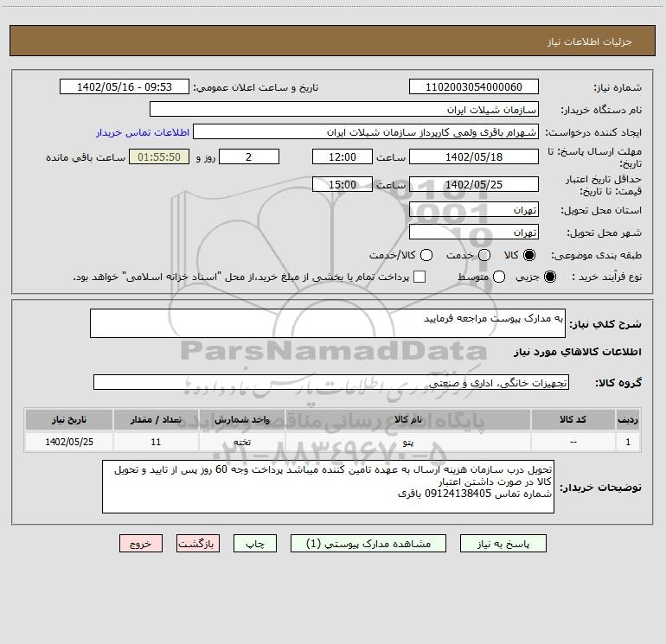Click the announcement date field 1402/05/16 - 09:53

(125, 86)
